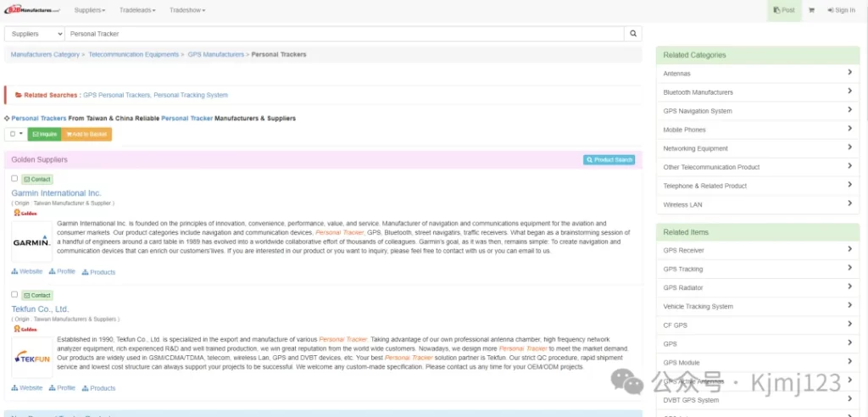Open DVBT GPS System item
The height and width of the screenshot is (417, 868).
[x=757, y=400]
